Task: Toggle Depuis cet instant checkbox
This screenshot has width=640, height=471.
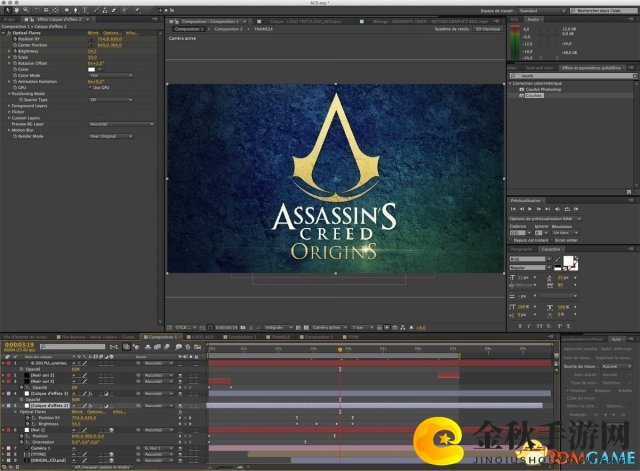Action: pyautogui.click(x=511, y=240)
